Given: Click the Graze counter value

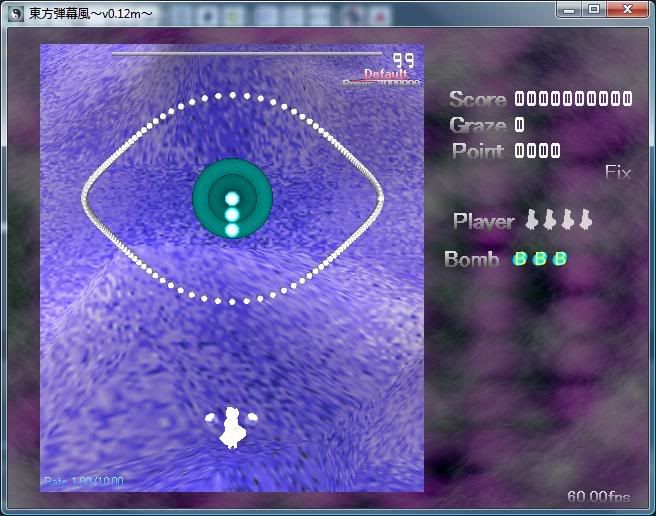Looking at the screenshot, I should coord(519,124).
